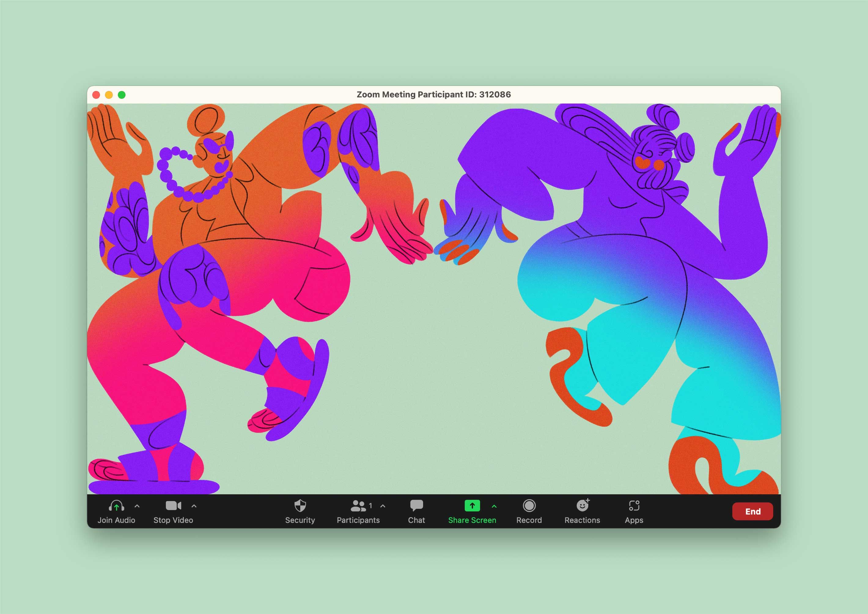868x614 pixels.
Task: Click the participant count number 1
Action: coord(371,506)
